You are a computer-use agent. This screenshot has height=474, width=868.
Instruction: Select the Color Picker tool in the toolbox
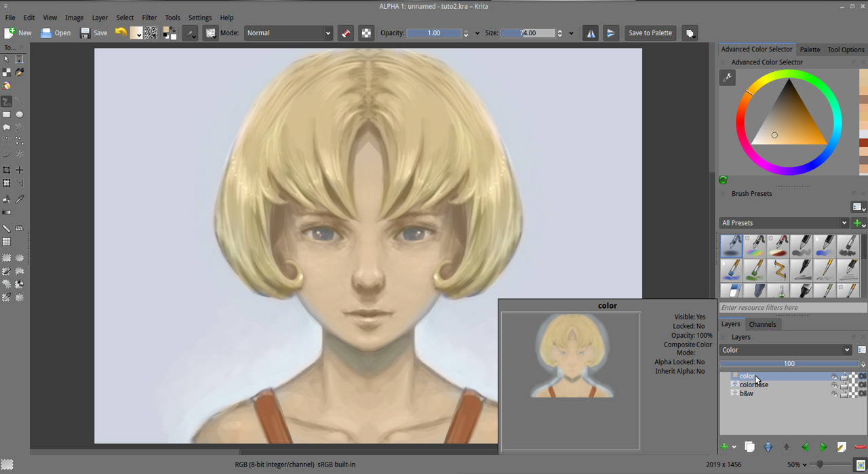pyautogui.click(x=19, y=198)
